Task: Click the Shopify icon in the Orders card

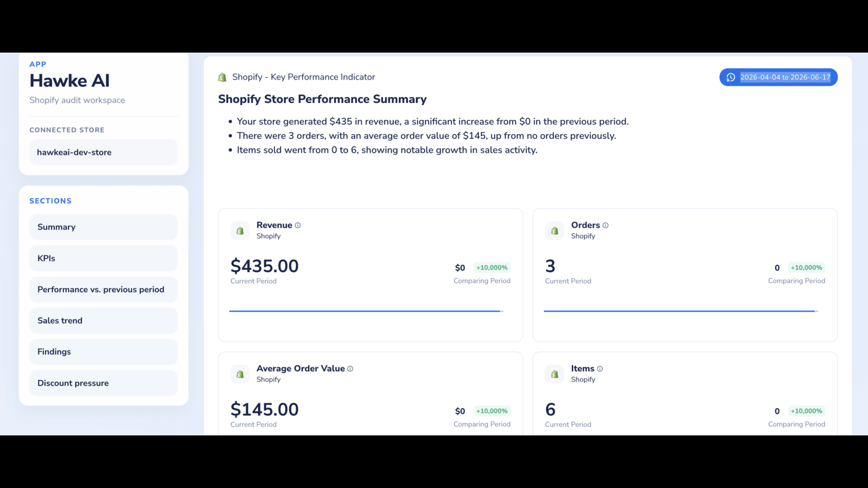Action: point(554,230)
